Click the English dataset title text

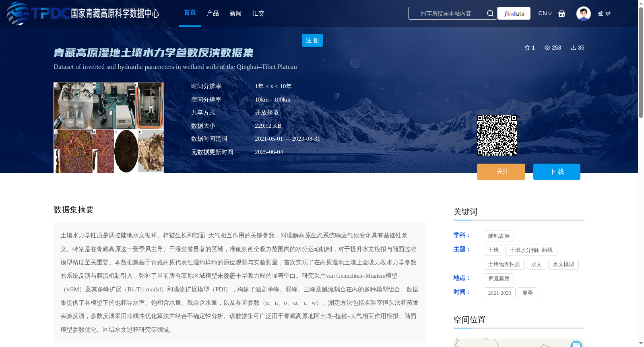(175, 67)
